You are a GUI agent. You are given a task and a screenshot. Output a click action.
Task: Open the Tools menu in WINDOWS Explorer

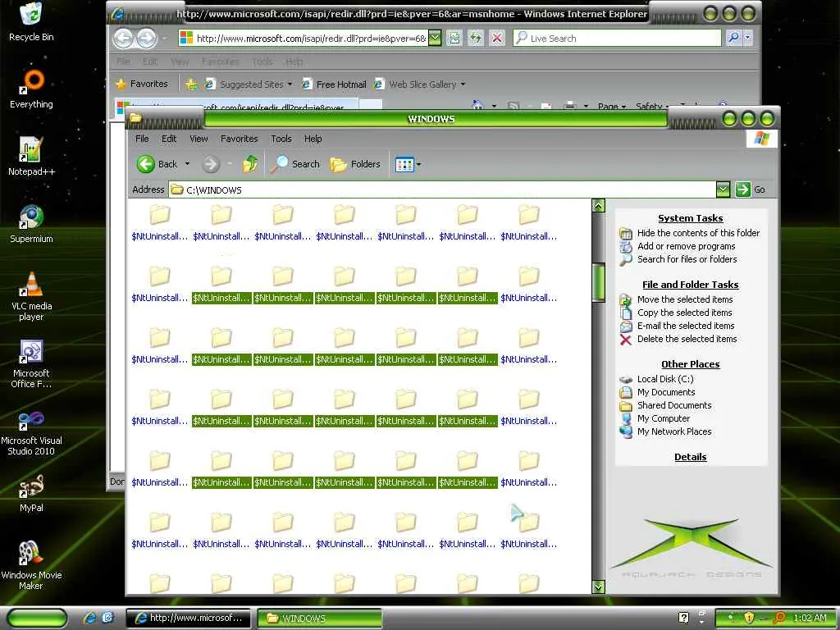[x=281, y=139]
